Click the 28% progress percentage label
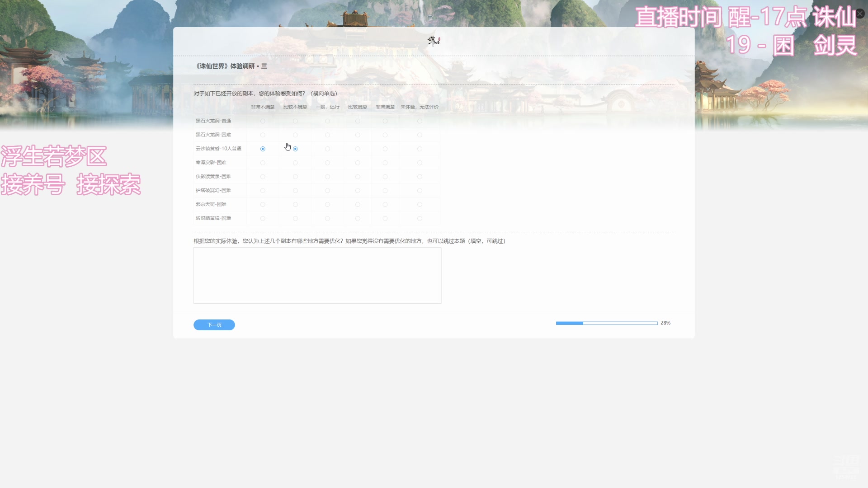The width and height of the screenshot is (868, 488). (665, 323)
